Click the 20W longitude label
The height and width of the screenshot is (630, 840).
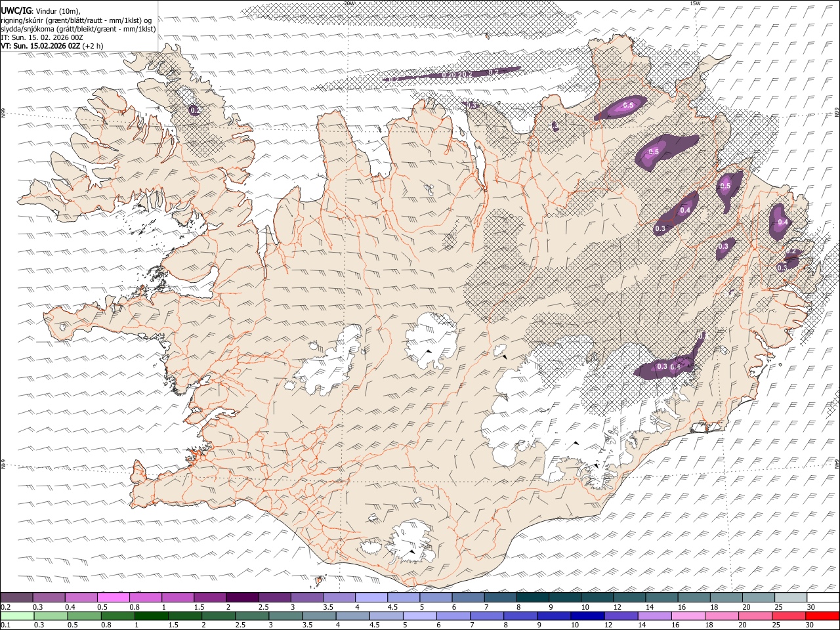point(348,3)
